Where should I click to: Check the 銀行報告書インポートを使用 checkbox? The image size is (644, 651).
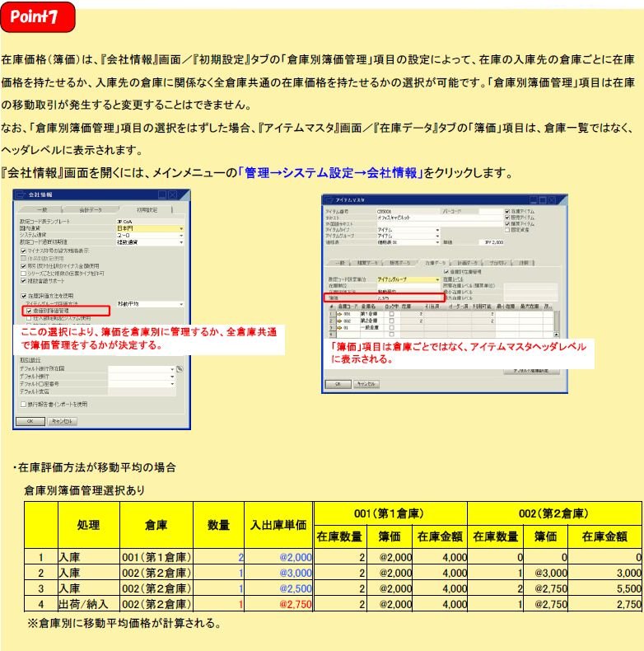tap(23, 404)
